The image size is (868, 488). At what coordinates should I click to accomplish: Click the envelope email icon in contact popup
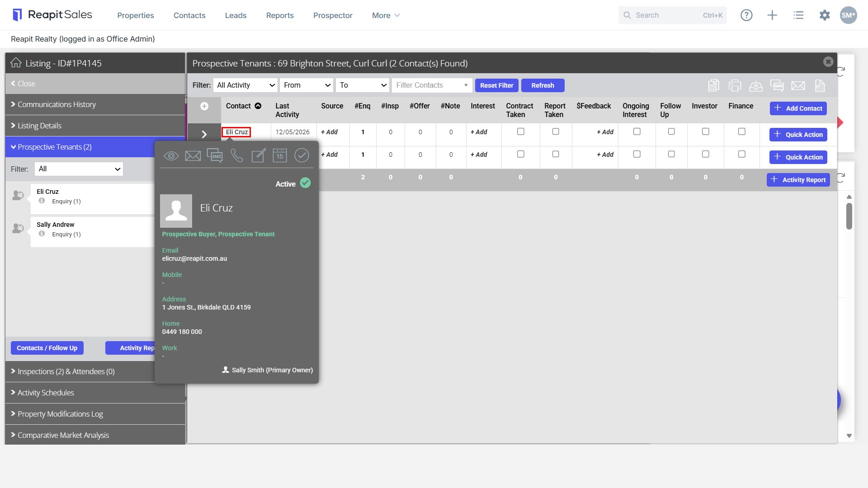pyautogui.click(x=193, y=156)
